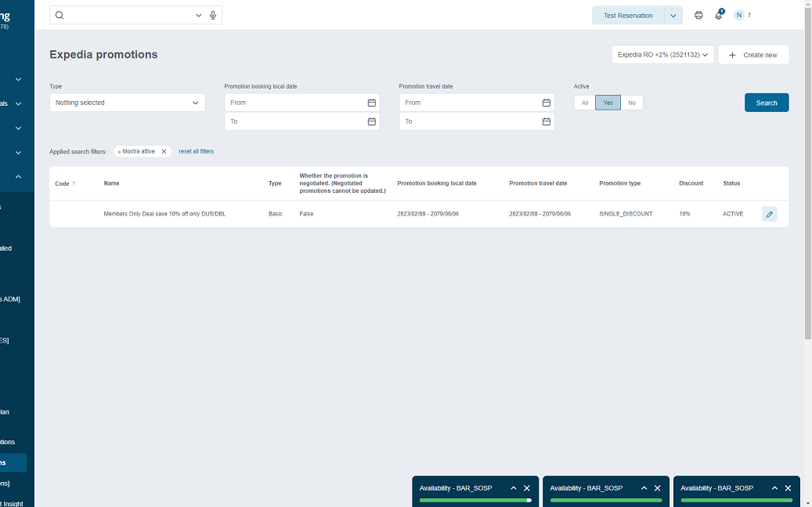Click first Availability panel progress bar

click(475, 500)
